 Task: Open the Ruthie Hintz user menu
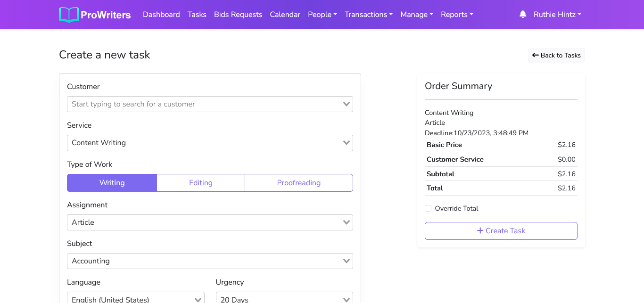[557, 15]
